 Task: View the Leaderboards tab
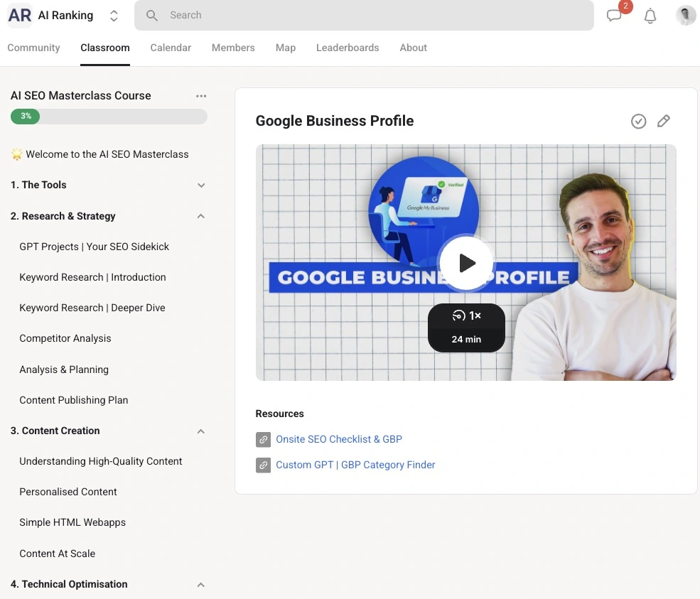348,48
